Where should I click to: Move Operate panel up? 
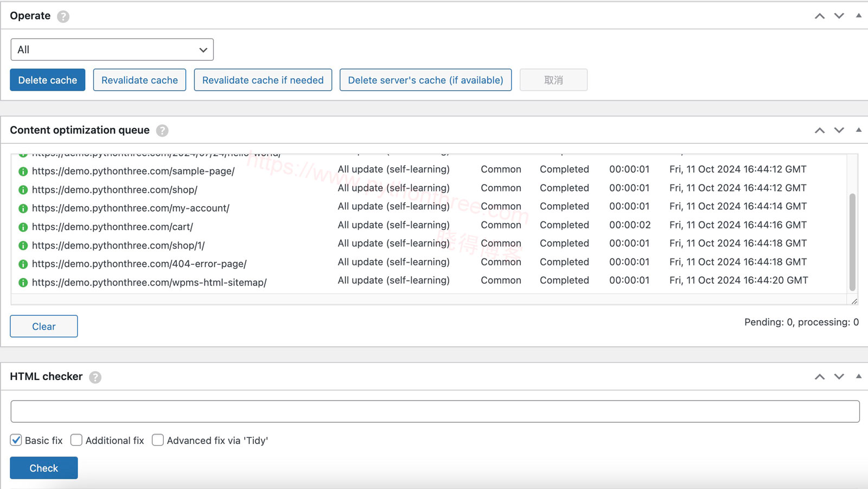point(820,16)
